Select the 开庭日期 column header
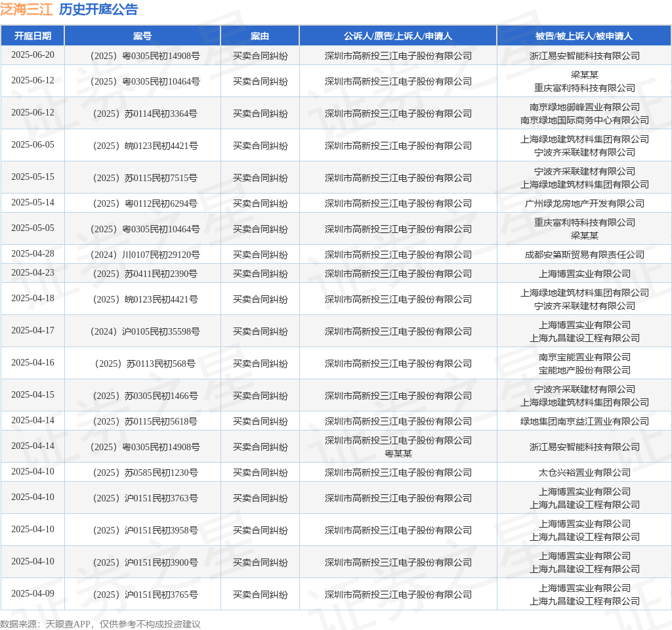This screenshot has height=630, width=672. pyautogui.click(x=33, y=36)
